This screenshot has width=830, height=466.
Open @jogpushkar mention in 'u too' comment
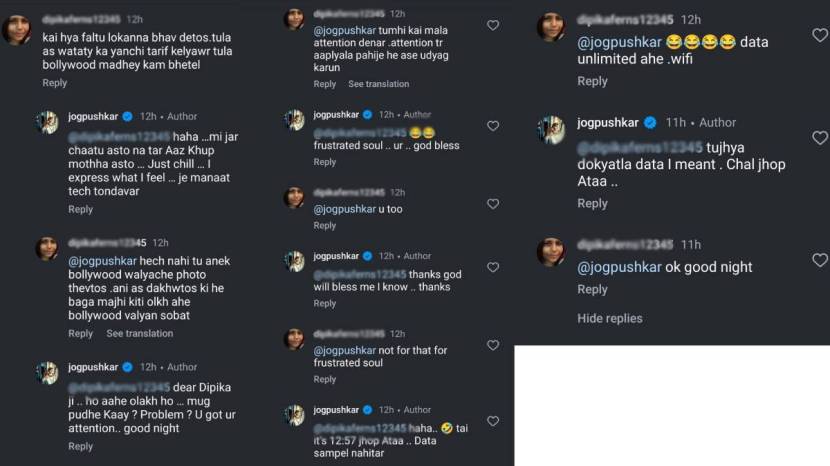tap(345, 209)
